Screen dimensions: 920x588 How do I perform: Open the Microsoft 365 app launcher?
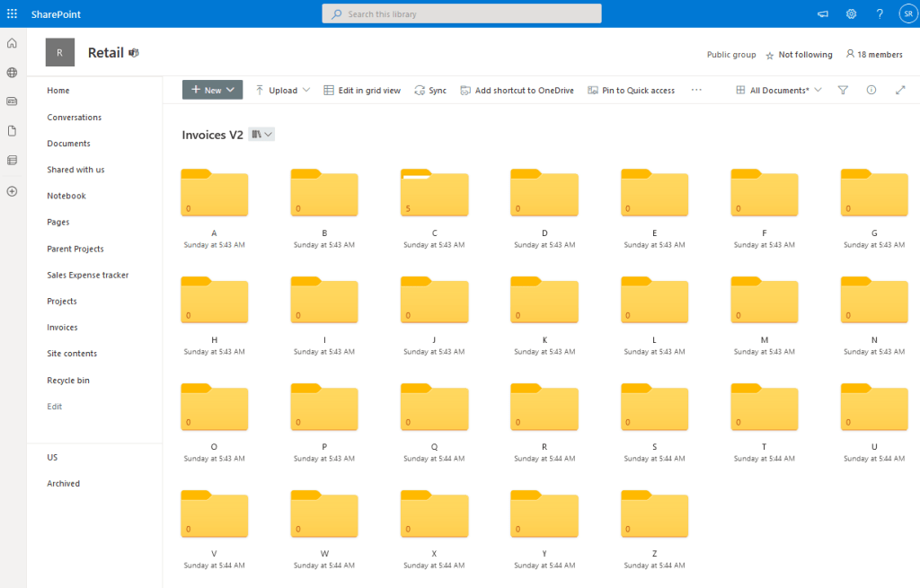point(11,13)
